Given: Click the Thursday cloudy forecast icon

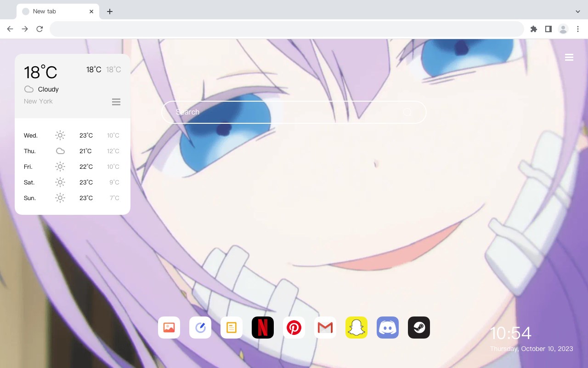Looking at the screenshot, I should coord(60,151).
